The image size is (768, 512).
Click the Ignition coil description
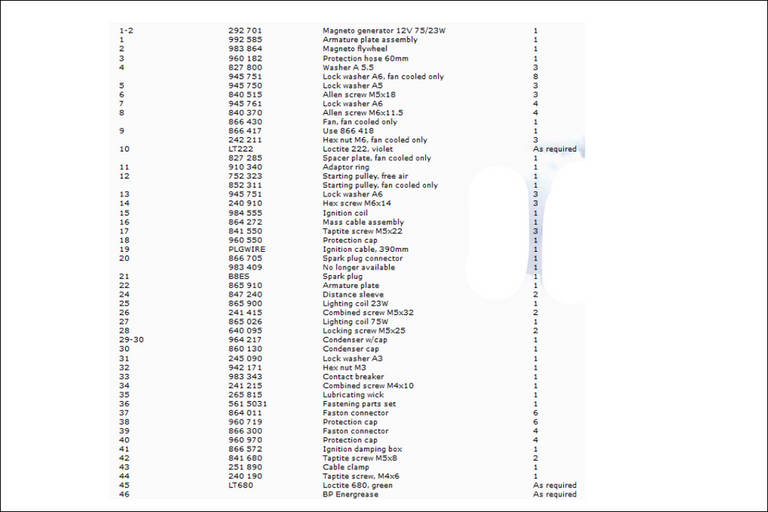point(345,213)
